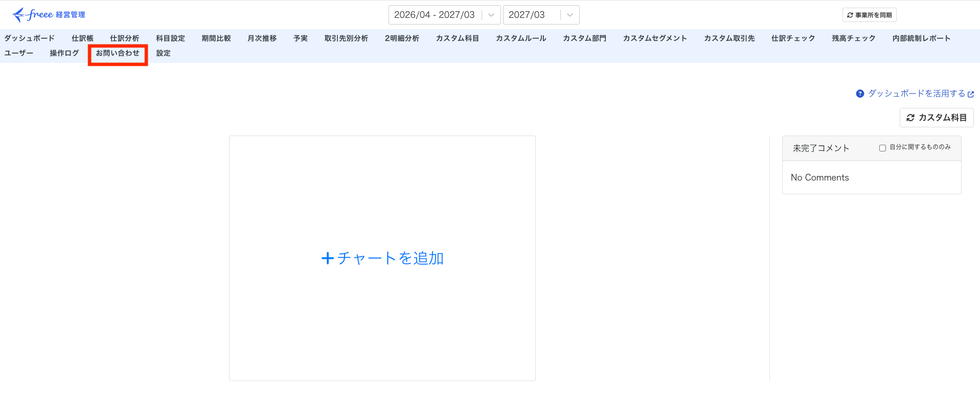Open カスタムルール menu item
This screenshot has width=980, height=402.
(x=521, y=38)
